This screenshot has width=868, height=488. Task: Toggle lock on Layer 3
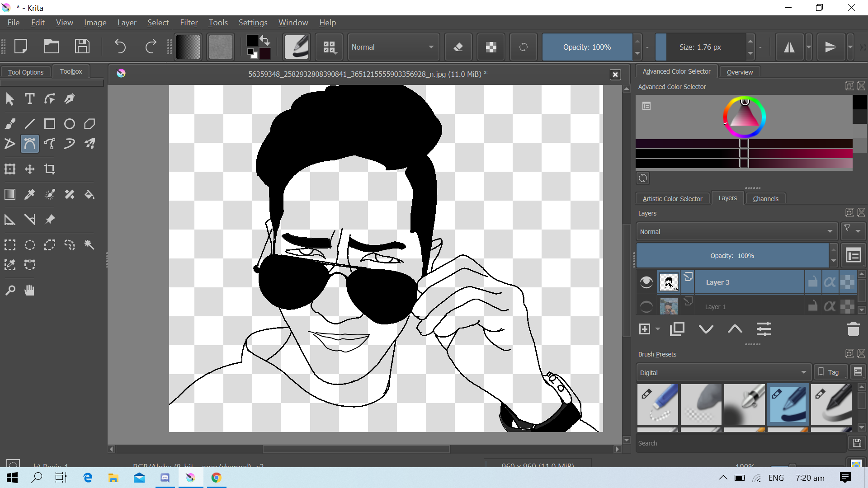pos(812,282)
